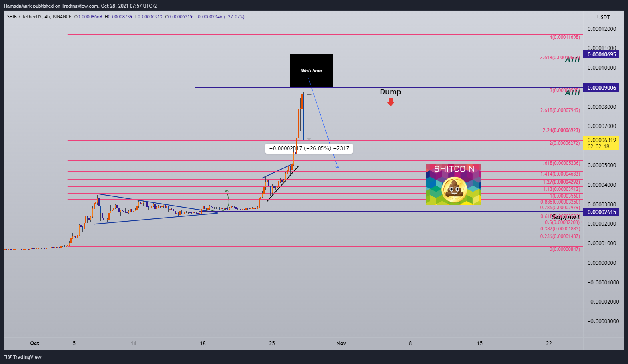Click the purple 0.00010695 price label
This screenshot has height=364, width=628.
(602, 54)
